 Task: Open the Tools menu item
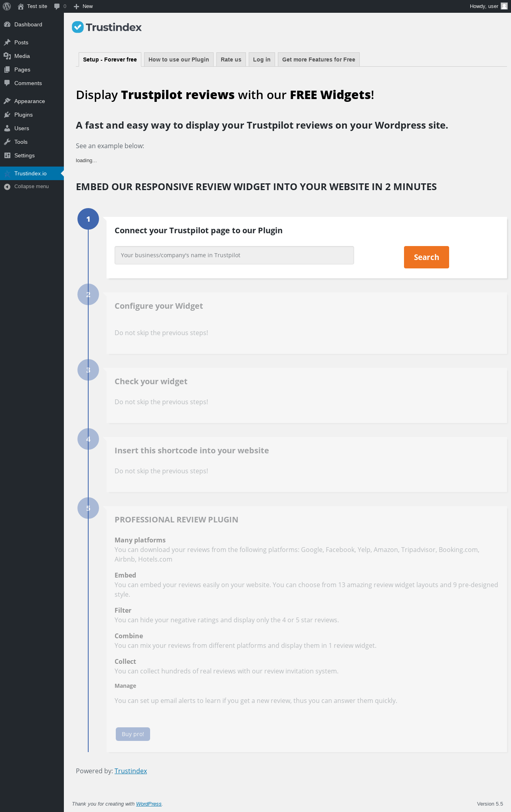tap(32, 142)
